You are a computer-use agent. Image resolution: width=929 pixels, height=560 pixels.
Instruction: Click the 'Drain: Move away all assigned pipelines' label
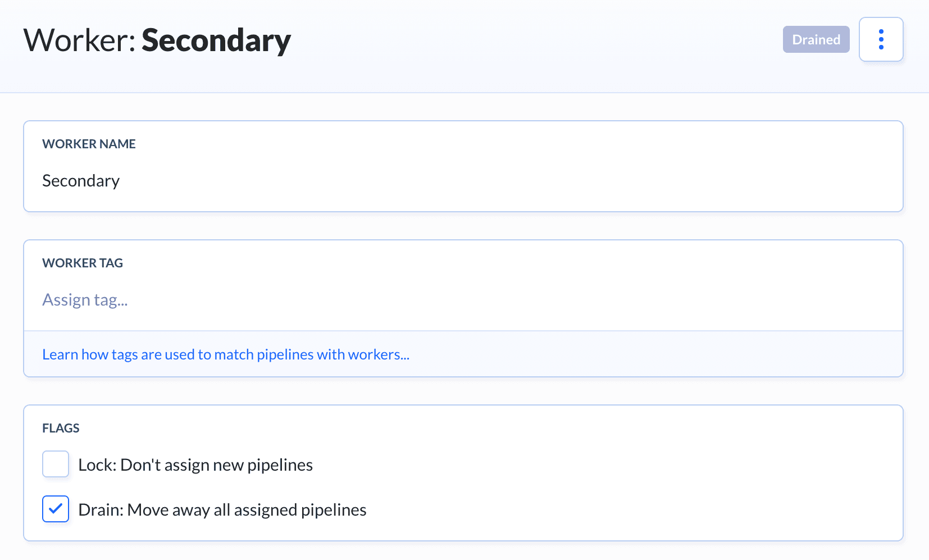tap(222, 510)
